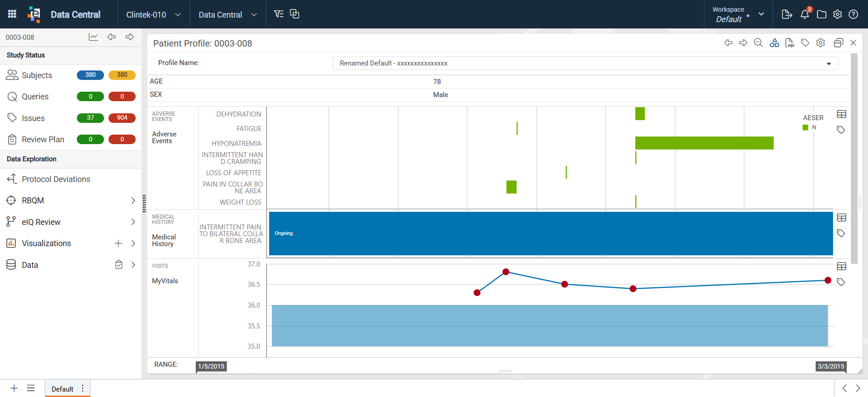Image resolution: width=868 pixels, height=397 pixels.
Task: Open the apps grid menu
Action: (12, 14)
